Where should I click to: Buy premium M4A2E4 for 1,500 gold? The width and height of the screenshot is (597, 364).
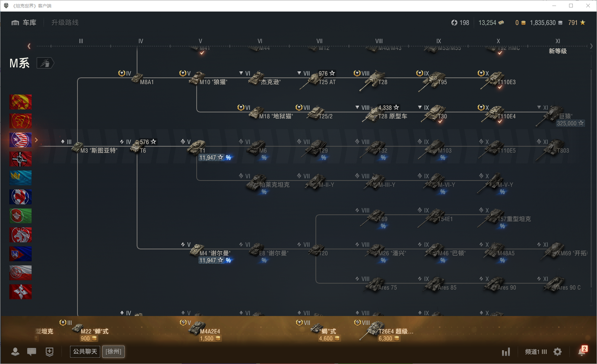tap(210, 339)
